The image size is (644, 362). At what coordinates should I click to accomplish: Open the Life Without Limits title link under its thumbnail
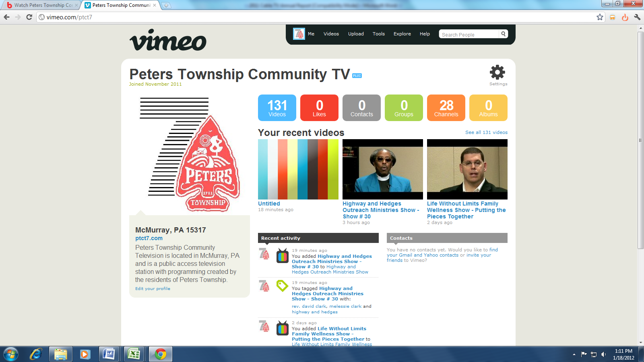[x=466, y=210]
